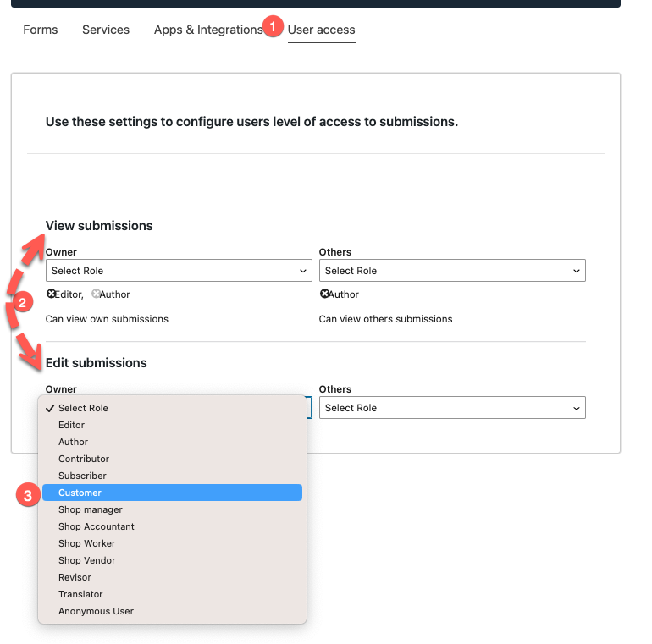Viewport: 652px width, 644px height.
Task: Expand View submissions Others role dropdown
Action: tap(452, 271)
